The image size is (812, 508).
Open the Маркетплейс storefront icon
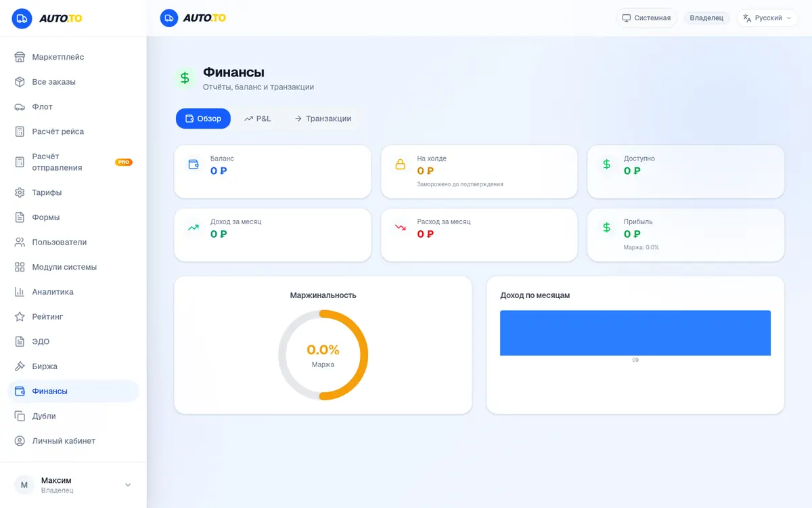[x=20, y=57]
